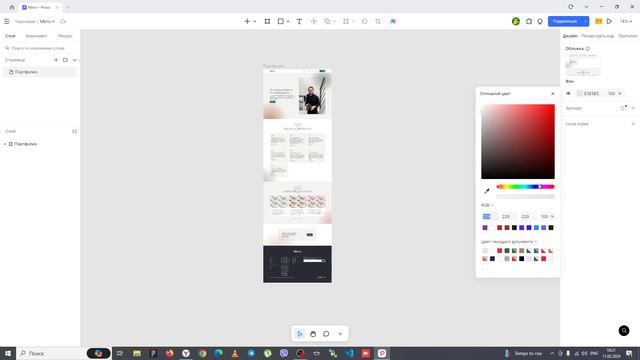Viewport: 640px width, 360px height.
Task: Open the zoom level dropdown
Action: click(626, 21)
